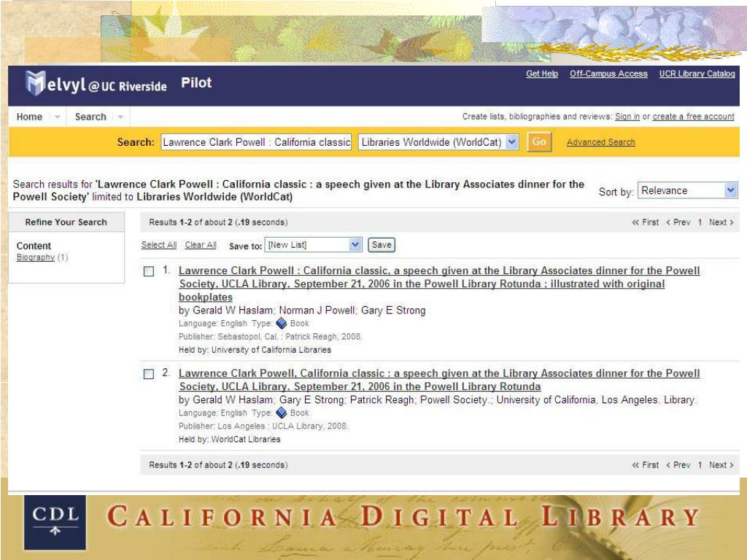Click 'Held by: WorldCat Libraries' text

[x=230, y=439]
